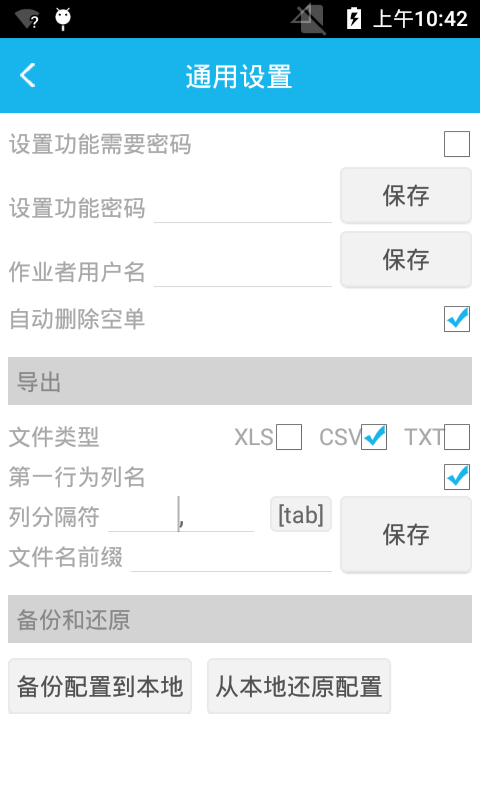Toggle the 第一行为列名 checkbox
Viewport: 480px width, 800px height.
point(457,477)
